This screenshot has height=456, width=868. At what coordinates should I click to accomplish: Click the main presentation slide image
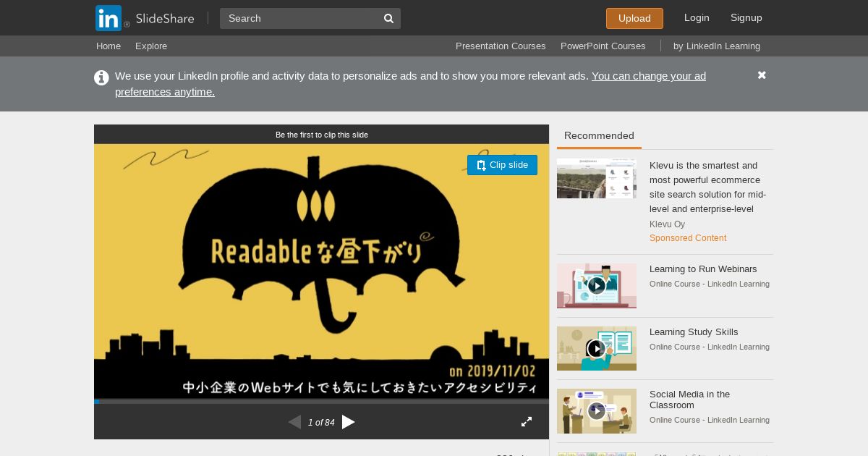321,271
